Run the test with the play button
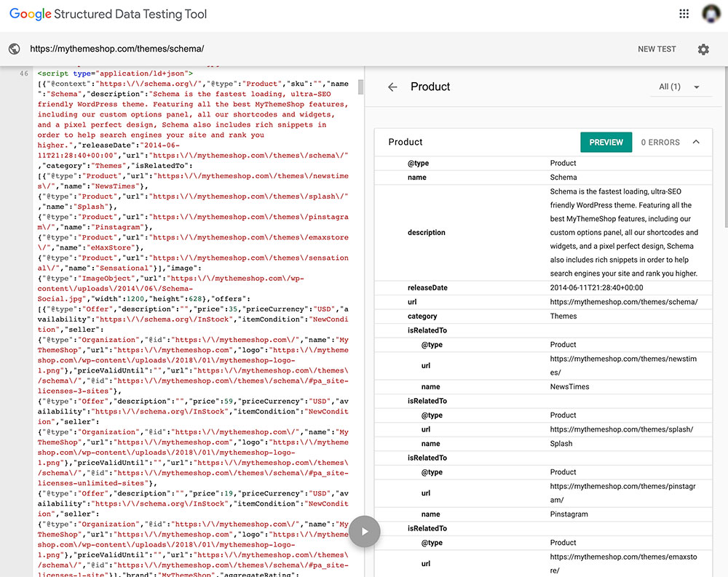This screenshot has height=577, width=728. click(365, 531)
